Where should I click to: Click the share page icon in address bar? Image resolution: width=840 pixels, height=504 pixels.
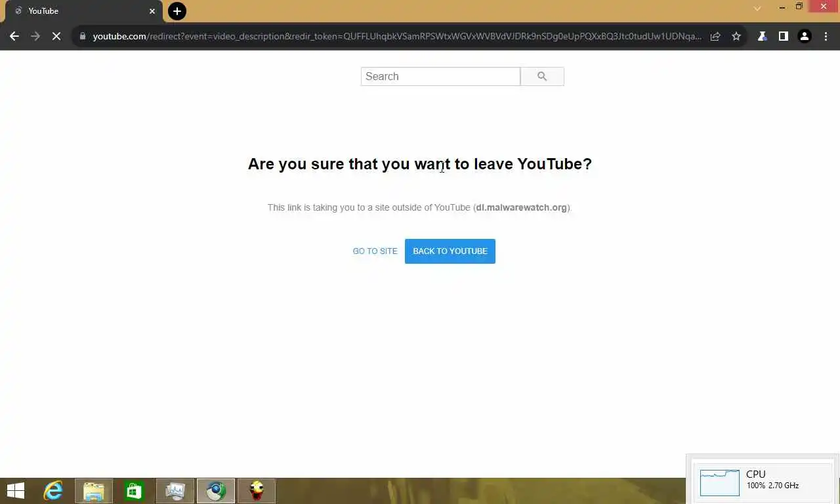pos(715,37)
